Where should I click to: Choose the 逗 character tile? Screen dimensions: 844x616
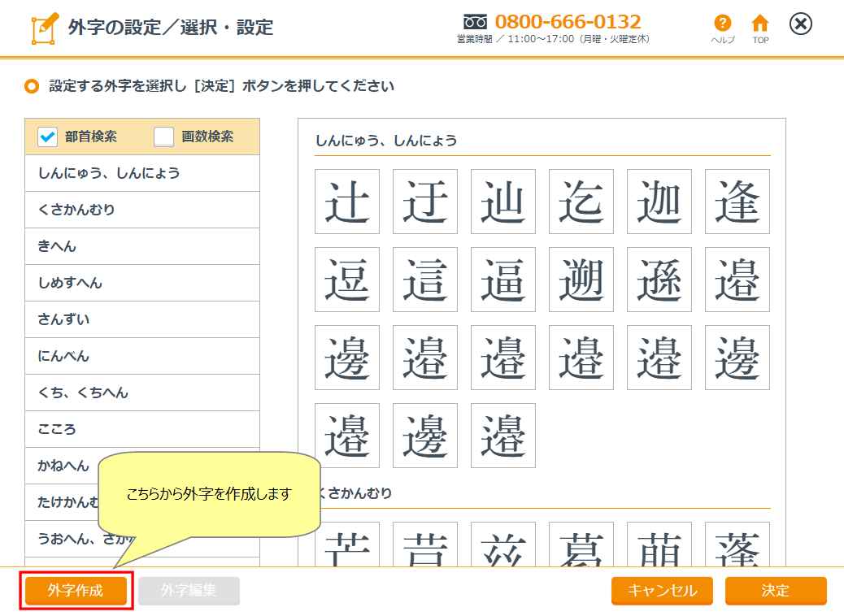[x=347, y=280]
